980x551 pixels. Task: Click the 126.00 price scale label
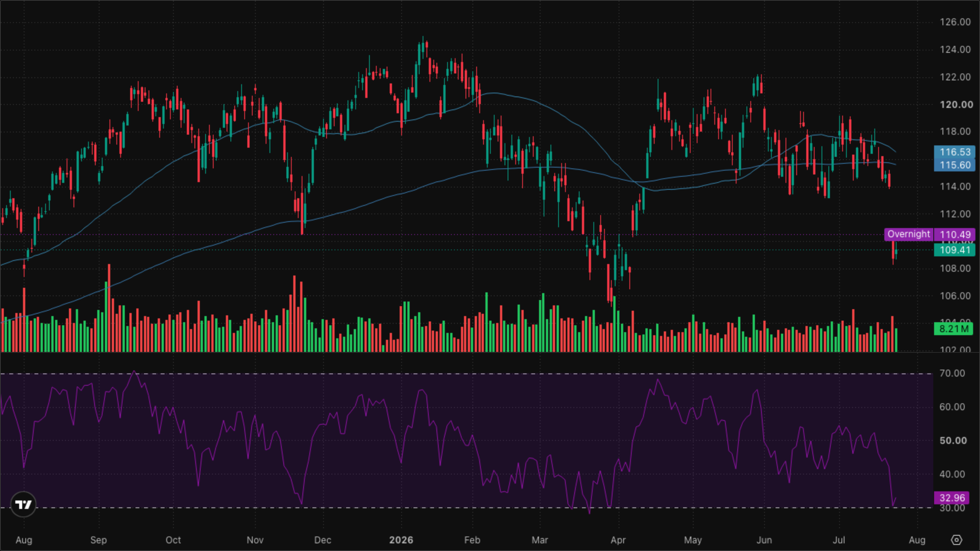click(x=955, y=22)
